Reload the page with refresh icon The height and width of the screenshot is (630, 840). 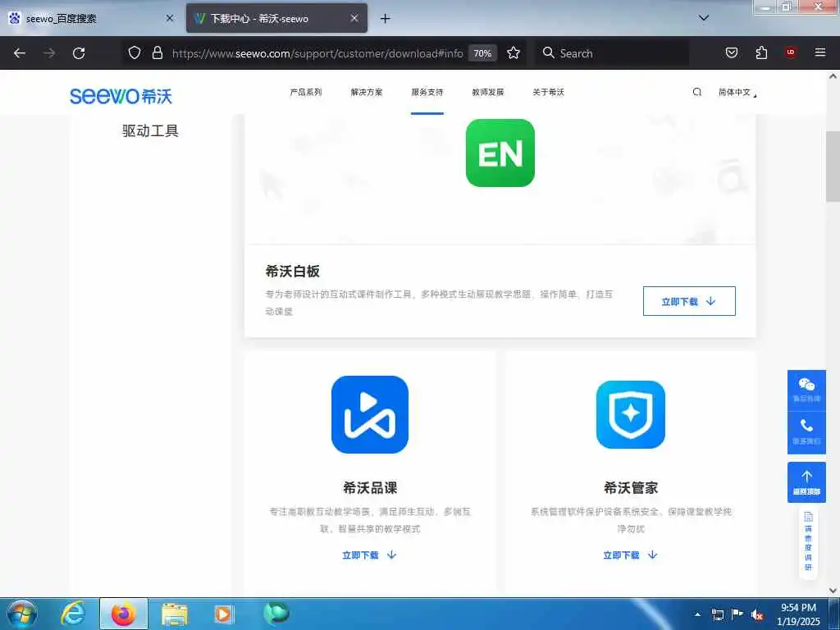(x=79, y=53)
